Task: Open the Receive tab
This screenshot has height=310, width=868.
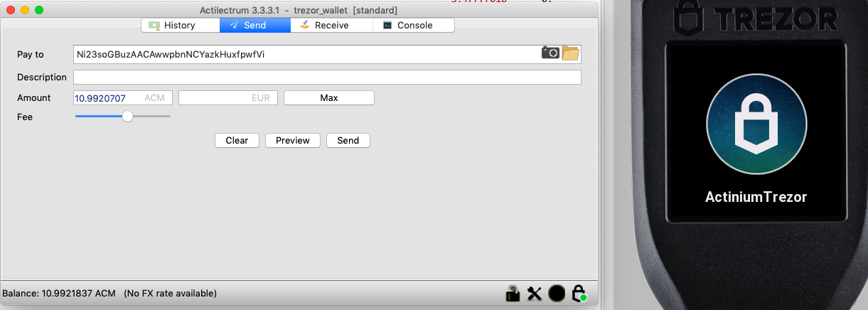Action: point(331,25)
